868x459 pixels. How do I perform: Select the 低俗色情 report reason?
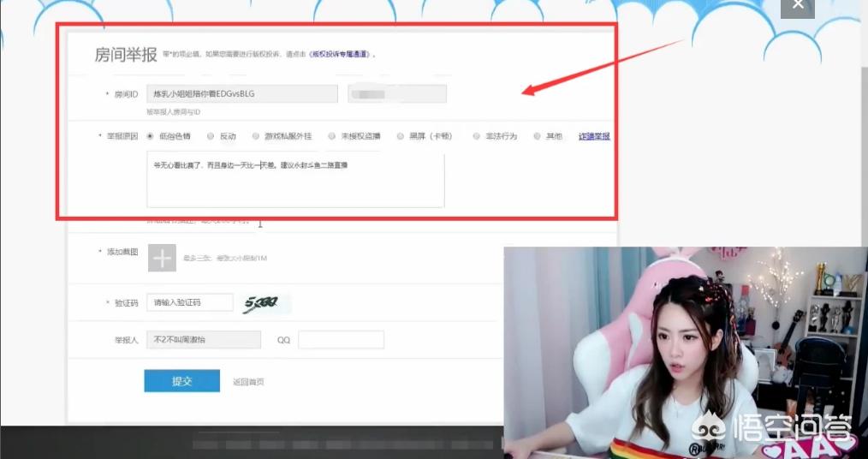(150, 136)
